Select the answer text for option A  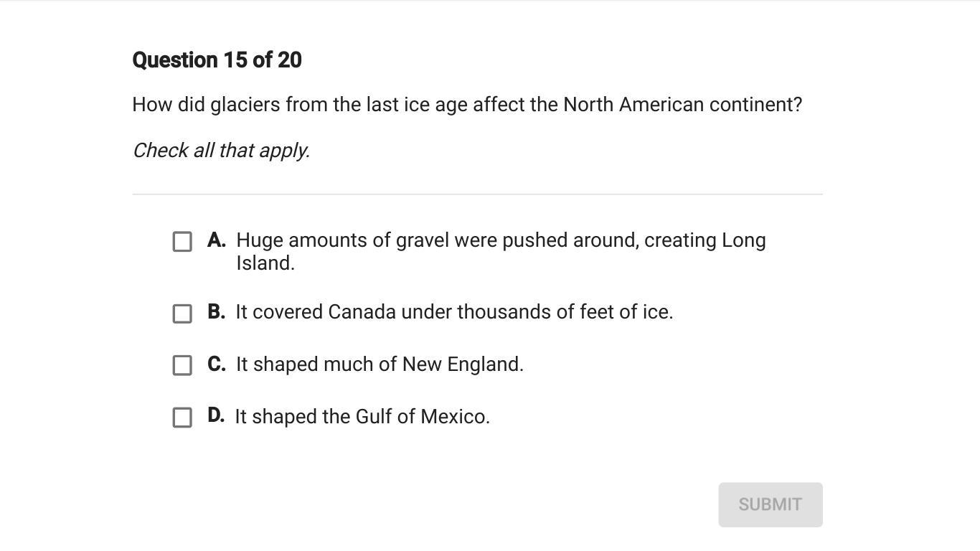click(x=501, y=240)
